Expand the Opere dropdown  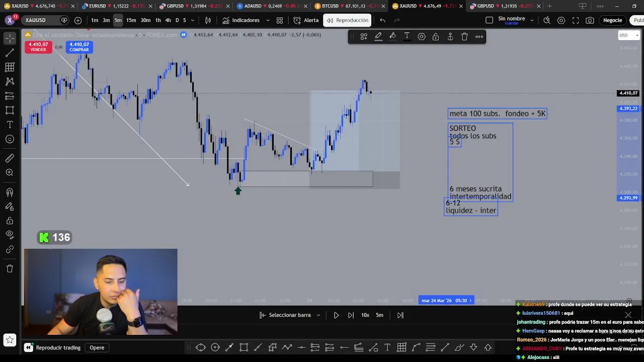(97, 347)
